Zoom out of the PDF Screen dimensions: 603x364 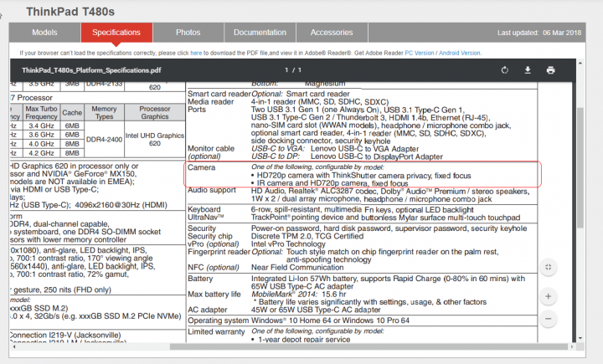point(548,319)
